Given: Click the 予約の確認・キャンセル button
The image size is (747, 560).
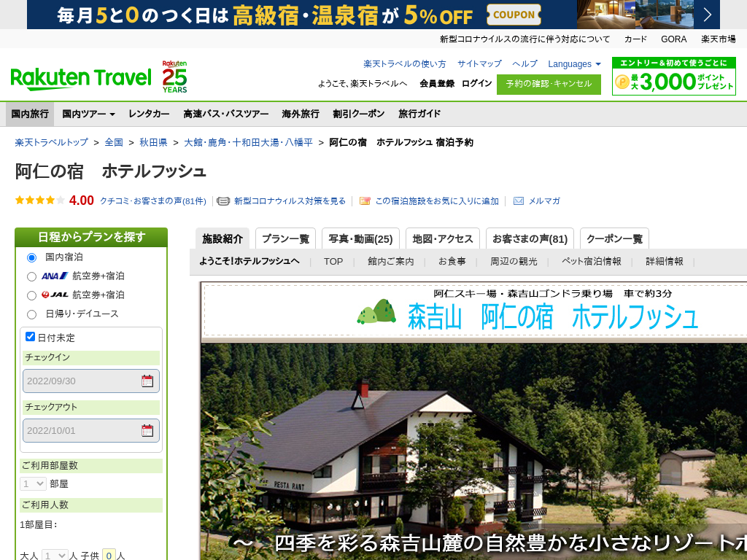Looking at the screenshot, I should 549,85.
